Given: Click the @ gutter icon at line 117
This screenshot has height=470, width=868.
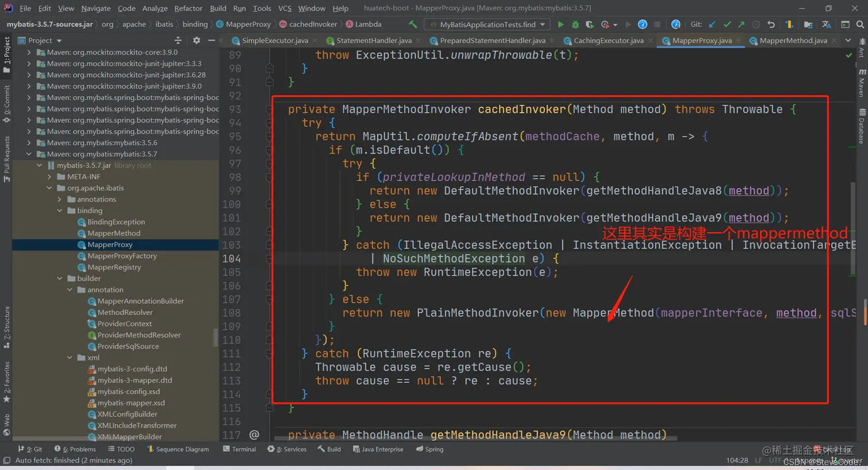Looking at the screenshot, I should [x=254, y=435].
